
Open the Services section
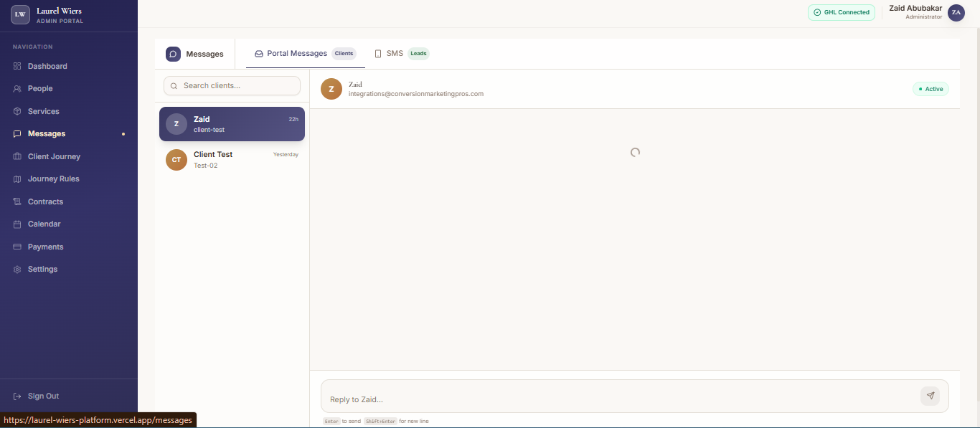[x=16, y=111]
